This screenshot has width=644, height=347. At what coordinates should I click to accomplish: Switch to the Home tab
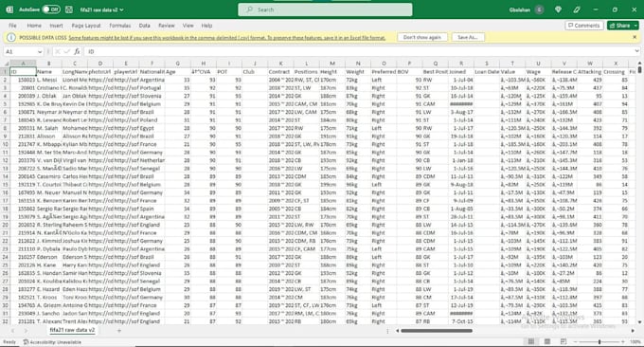coord(34,26)
